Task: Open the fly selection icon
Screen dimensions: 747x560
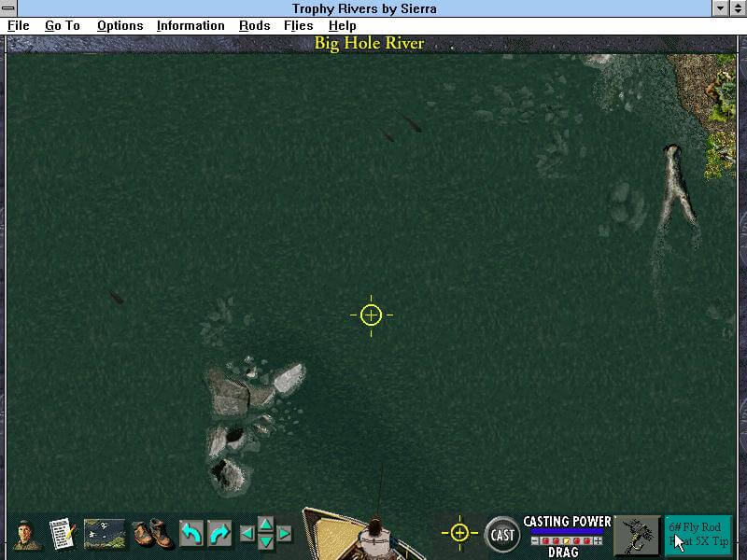Action: tap(638, 535)
